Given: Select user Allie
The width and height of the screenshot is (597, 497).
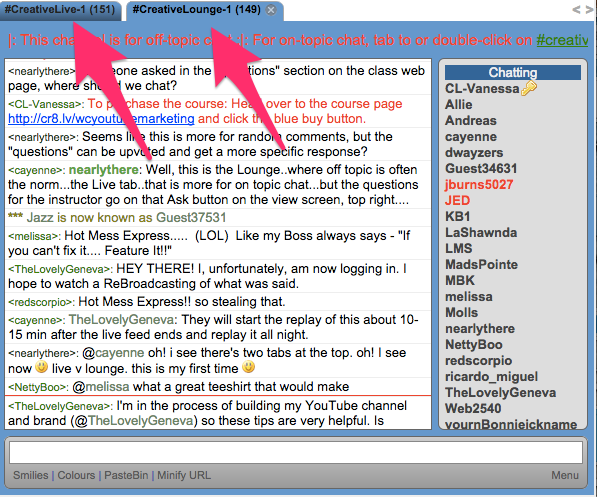Looking at the screenshot, I should pyautogui.click(x=459, y=105).
